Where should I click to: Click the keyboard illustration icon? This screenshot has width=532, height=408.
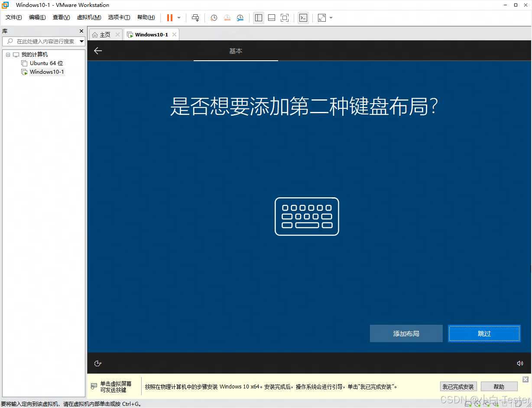(307, 216)
